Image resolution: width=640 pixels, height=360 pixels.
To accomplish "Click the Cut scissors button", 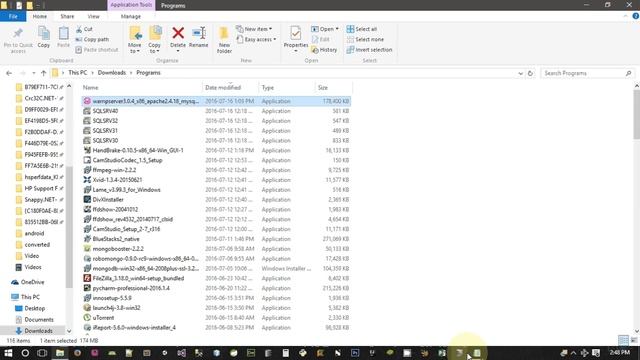I will 84,29.
